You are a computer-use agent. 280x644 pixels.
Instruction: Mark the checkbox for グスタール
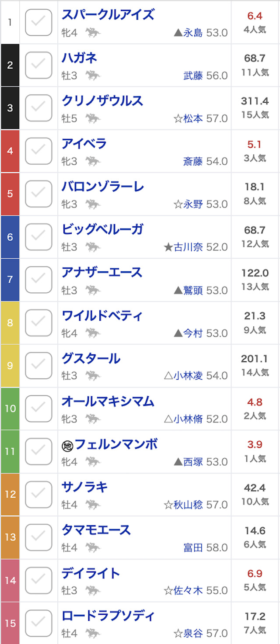[38, 365]
